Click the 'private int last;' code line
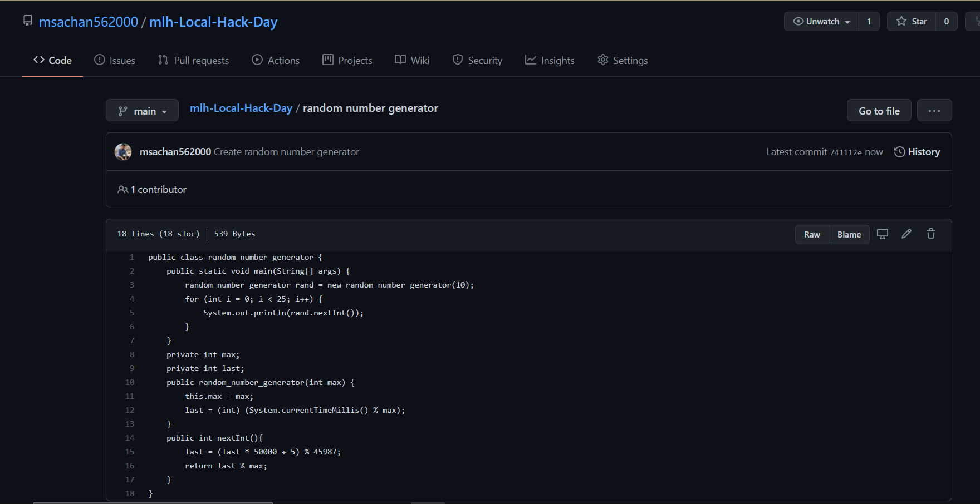Screen dimensions: 980x504 205,368
